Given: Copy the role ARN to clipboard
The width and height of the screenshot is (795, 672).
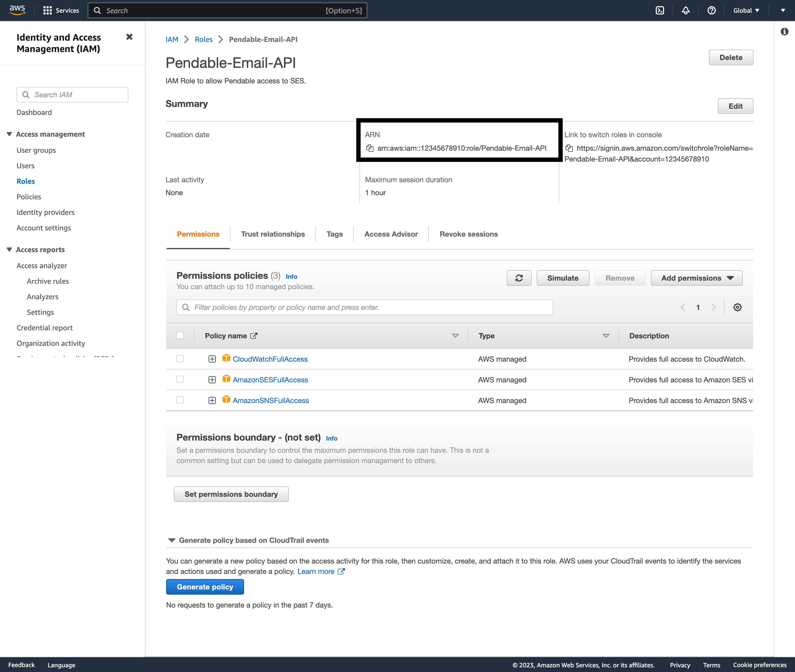Looking at the screenshot, I should (x=369, y=148).
